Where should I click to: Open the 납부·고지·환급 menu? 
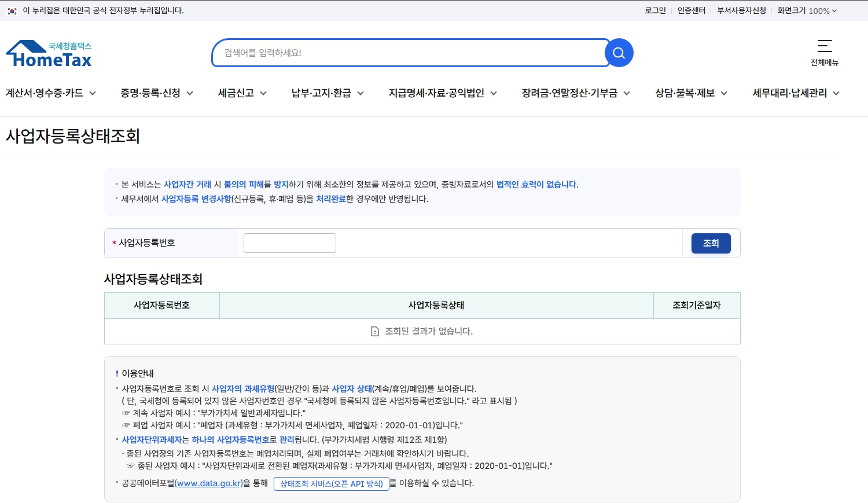[328, 93]
